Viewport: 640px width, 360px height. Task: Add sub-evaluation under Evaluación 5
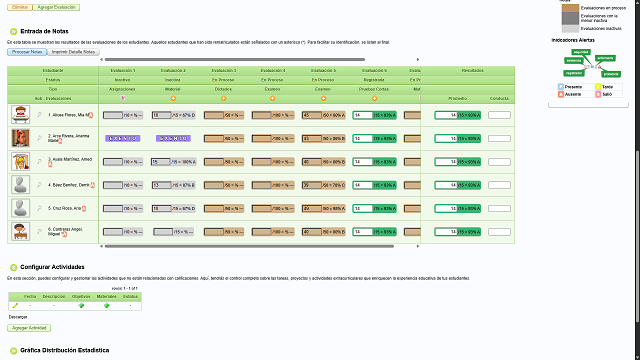323,98
